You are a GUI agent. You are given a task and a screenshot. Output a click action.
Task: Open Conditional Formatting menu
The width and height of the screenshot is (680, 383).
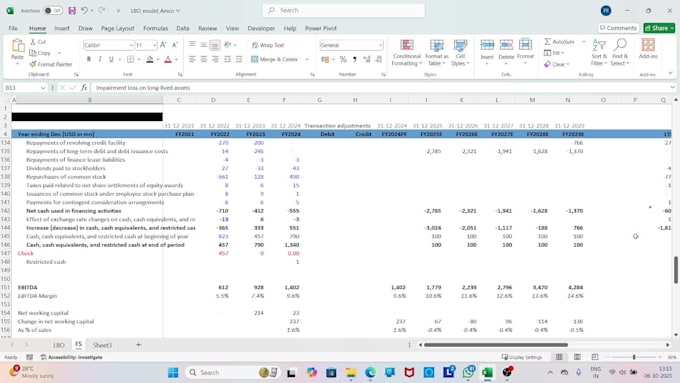(406, 53)
